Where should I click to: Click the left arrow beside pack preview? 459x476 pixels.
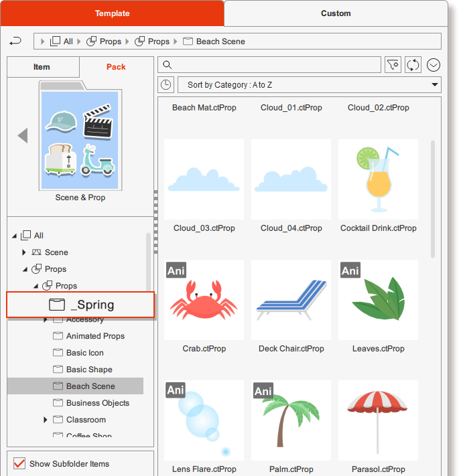[23, 136]
